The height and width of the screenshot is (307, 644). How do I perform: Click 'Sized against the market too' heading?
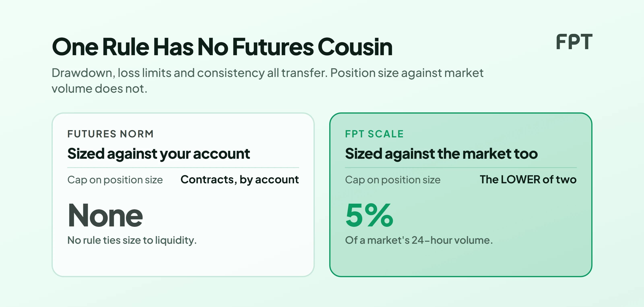pos(441,153)
